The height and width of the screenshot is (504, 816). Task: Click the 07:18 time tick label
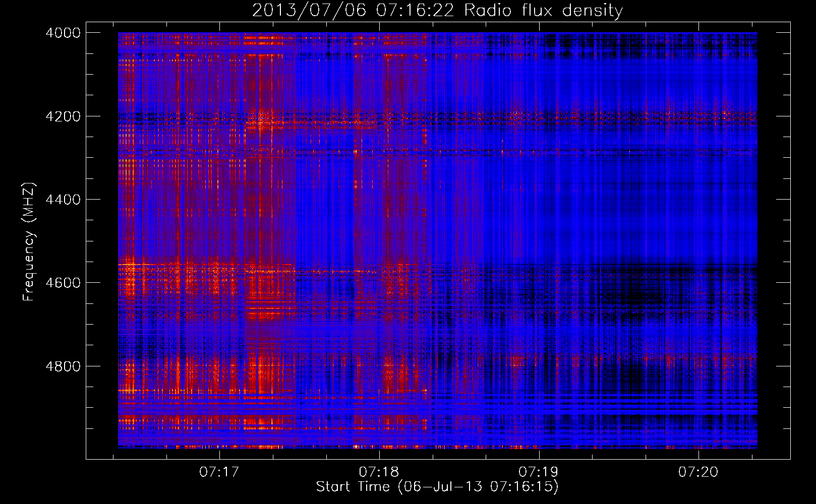379,472
